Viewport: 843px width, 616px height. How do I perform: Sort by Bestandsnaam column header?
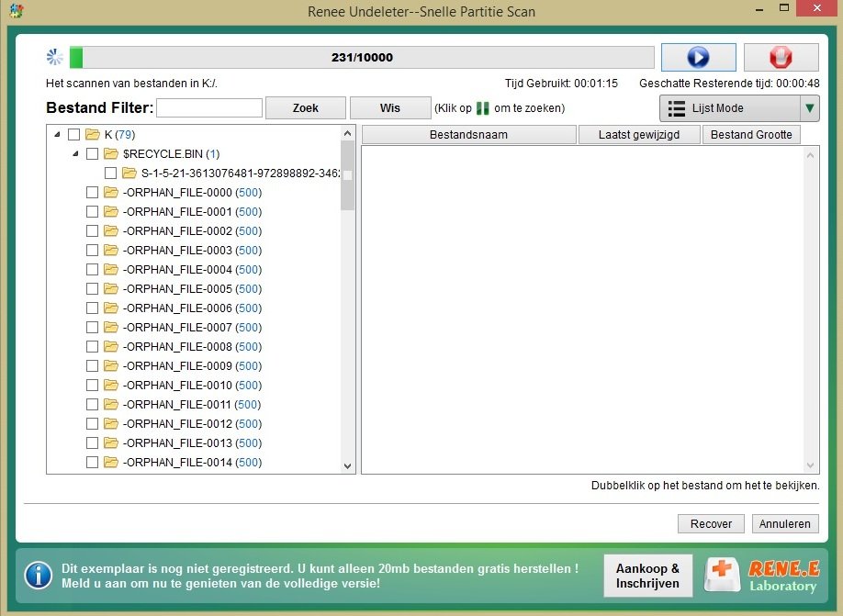point(468,135)
